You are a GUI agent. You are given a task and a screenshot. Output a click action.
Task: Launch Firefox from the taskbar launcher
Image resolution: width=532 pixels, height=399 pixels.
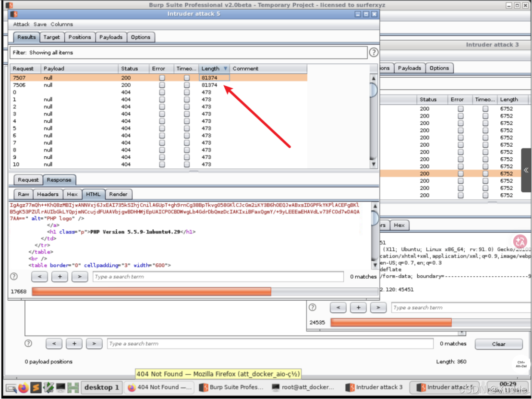click(x=23, y=387)
